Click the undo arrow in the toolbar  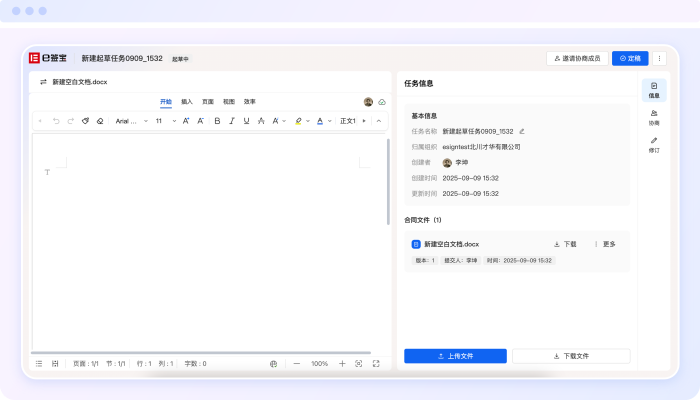[55, 121]
